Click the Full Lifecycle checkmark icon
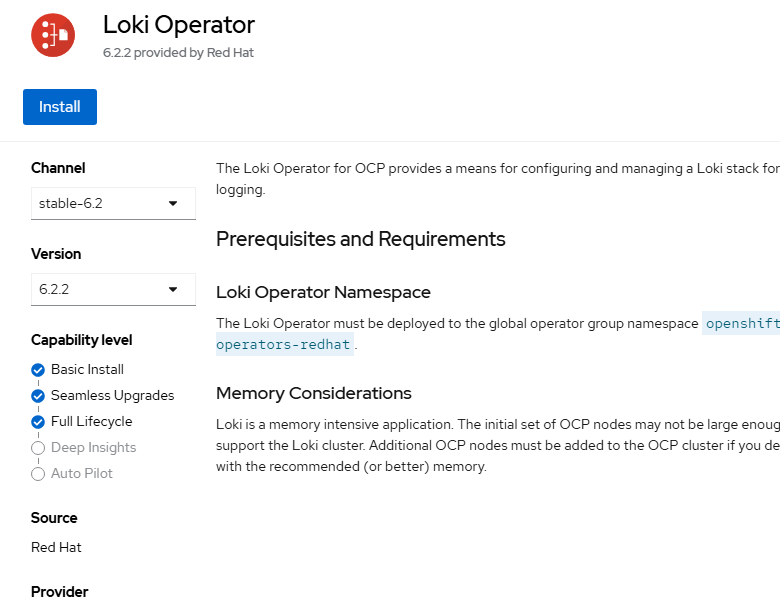The height and width of the screenshot is (615, 780). coord(38,421)
